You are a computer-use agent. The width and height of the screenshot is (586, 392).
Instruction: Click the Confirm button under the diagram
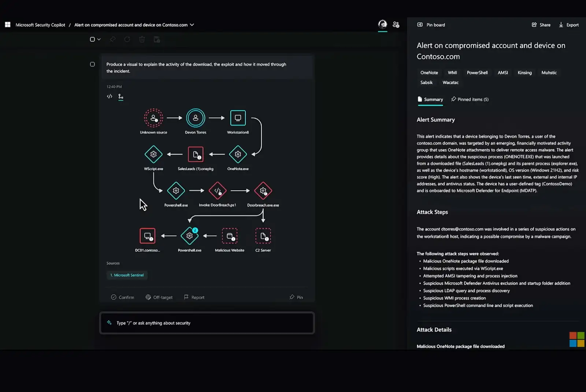[x=122, y=297]
